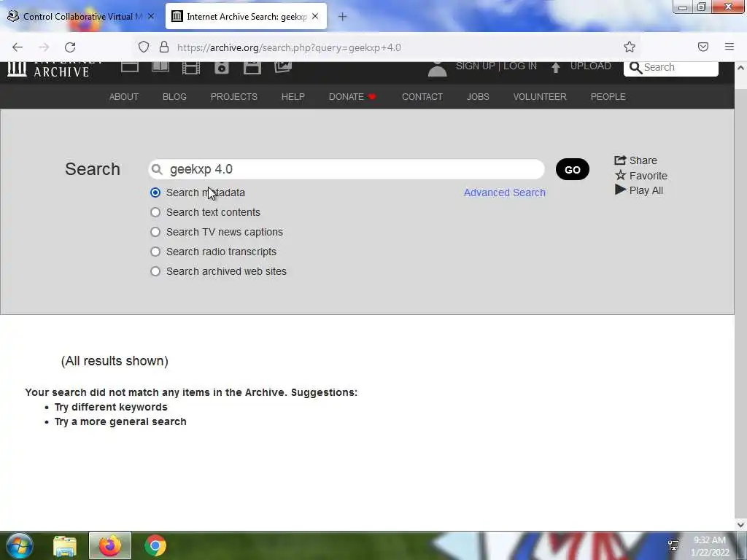The image size is (747, 560).
Task: Click the Favorite star link
Action: (x=640, y=176)
